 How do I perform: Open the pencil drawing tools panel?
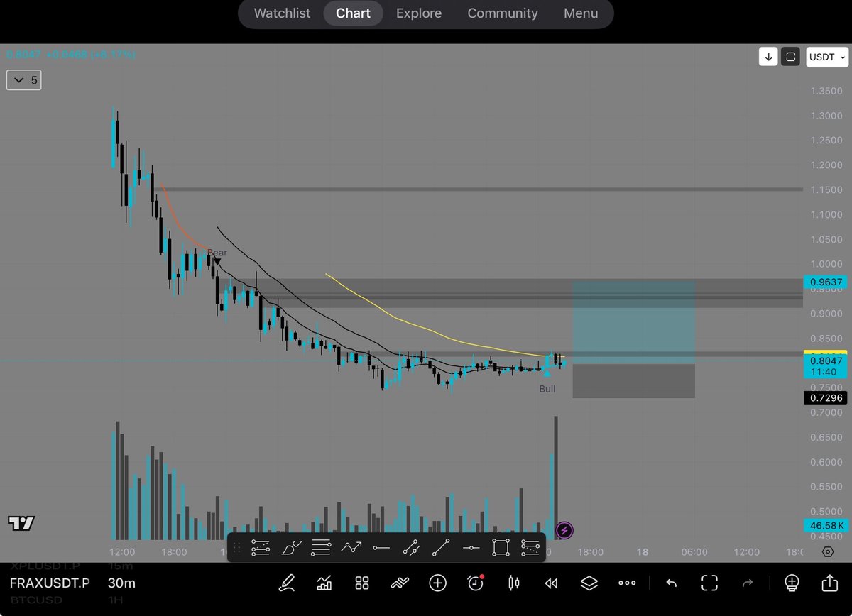pyautogui.click(x=287, y=583)
